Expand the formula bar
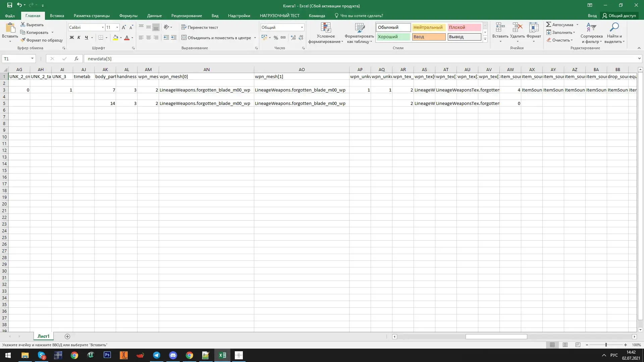The width and height of the screenshot is (644, 362). 639,59
